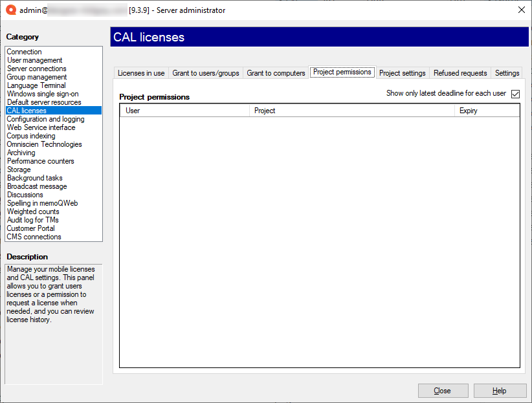Viewport: 532px width, 403px height.
Task: Select Background tasks category
Action: click(35, 178)
